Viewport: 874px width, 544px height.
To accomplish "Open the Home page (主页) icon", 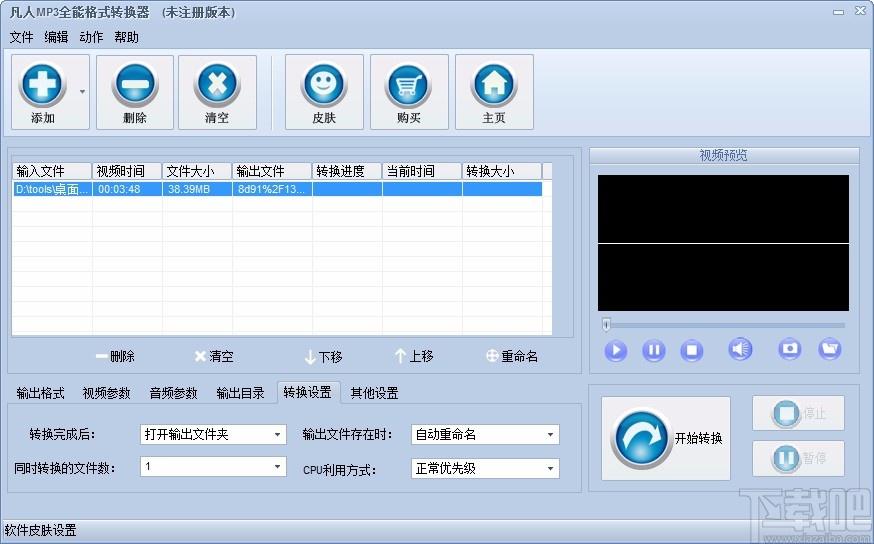I will [x=494, y=84].
